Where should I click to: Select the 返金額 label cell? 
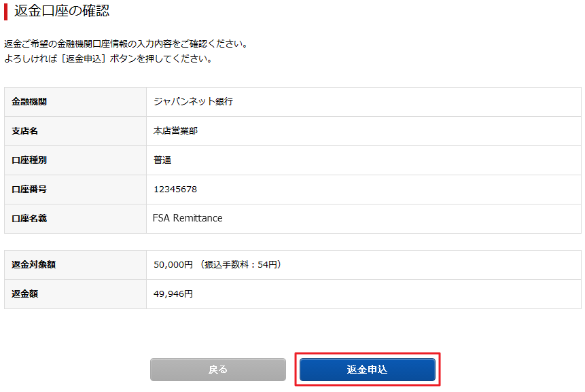click(x=75, y=294)
